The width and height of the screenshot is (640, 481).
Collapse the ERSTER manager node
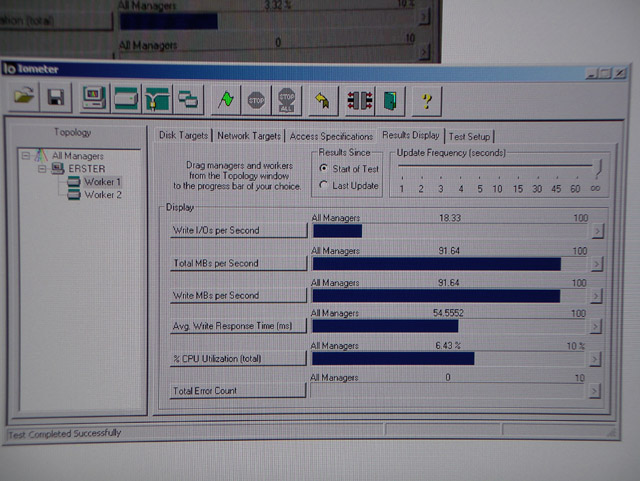tap(42, 168)
